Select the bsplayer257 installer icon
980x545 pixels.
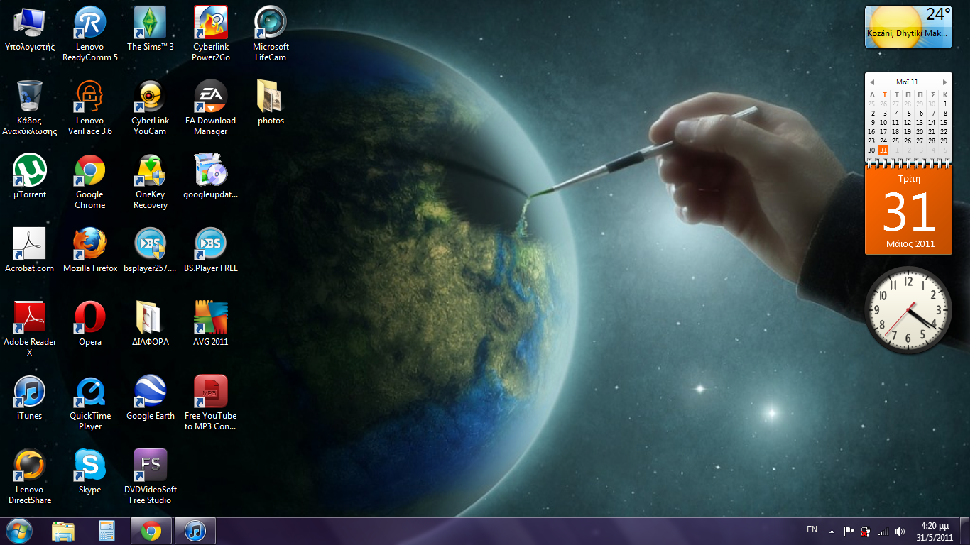tap(151, 251)
